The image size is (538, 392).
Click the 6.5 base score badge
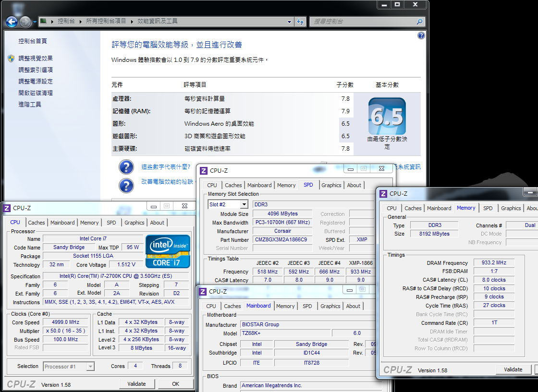click(x=387, y=116)
